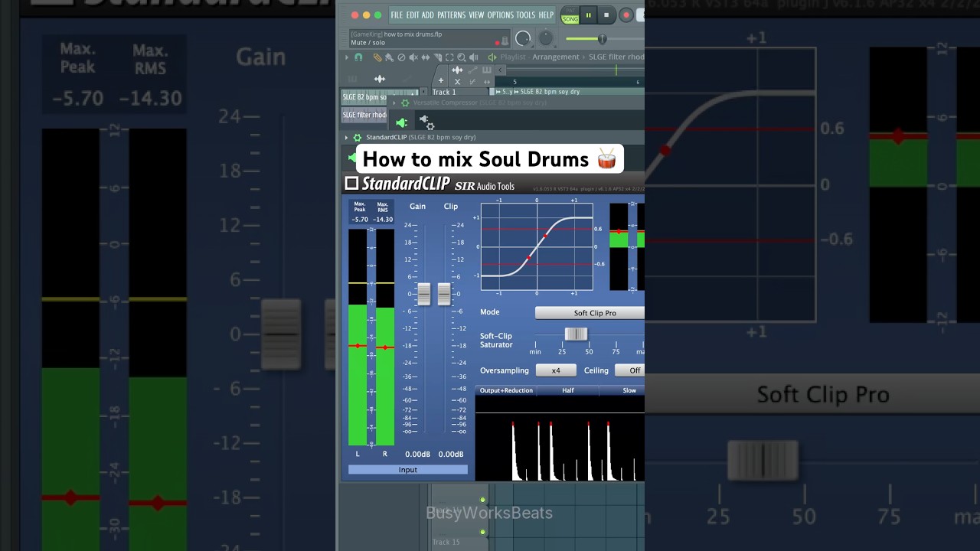Switch transport to PAT mode

tap(570, 10)
